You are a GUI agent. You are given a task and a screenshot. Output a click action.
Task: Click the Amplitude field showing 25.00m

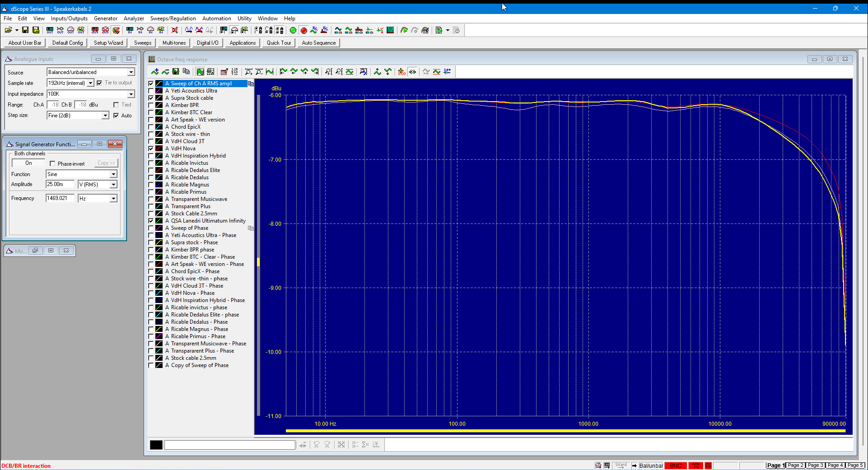(60, 184)
